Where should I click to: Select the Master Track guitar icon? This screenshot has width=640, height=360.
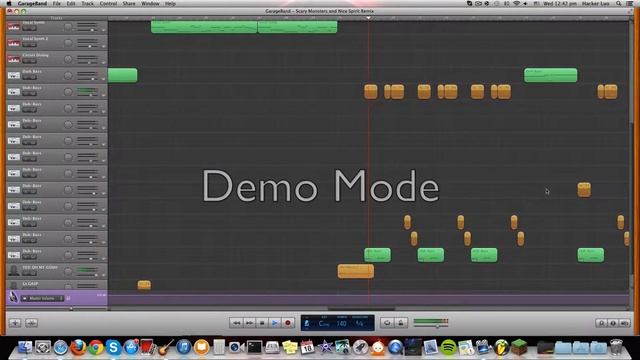(13, 297)
